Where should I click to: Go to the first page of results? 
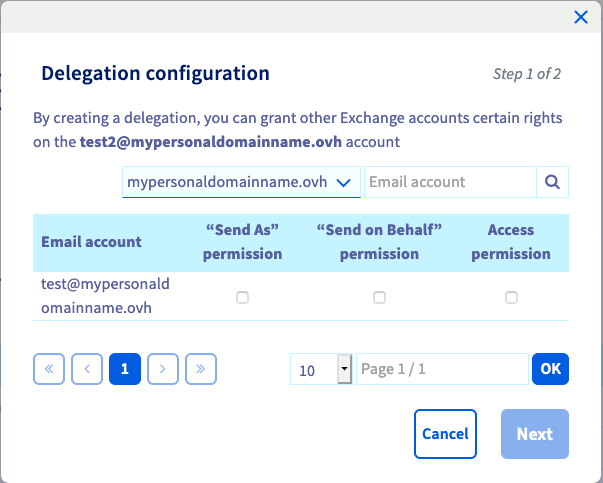[x=48, y=369]
